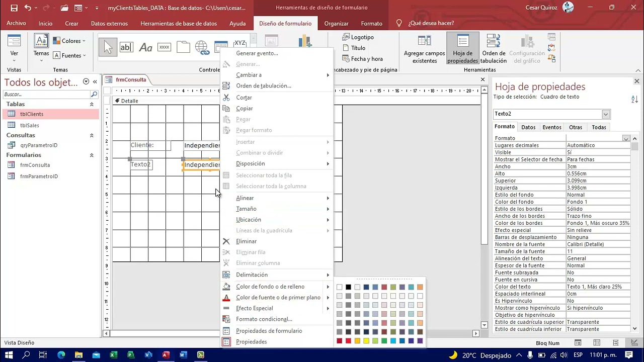Select the tblSales table
The image size is (644, 362).
pos(50,125)
